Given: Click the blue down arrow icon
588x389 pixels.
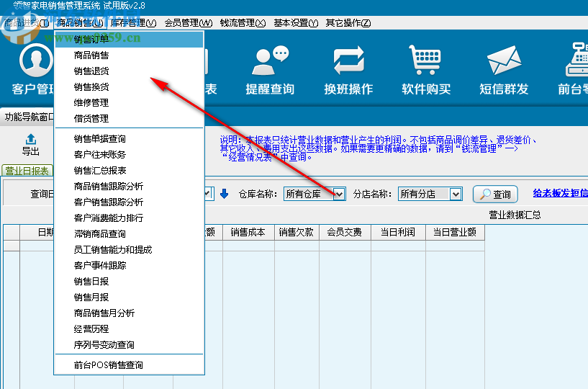Looking at the screenshot, I should (x=225, y=194).
